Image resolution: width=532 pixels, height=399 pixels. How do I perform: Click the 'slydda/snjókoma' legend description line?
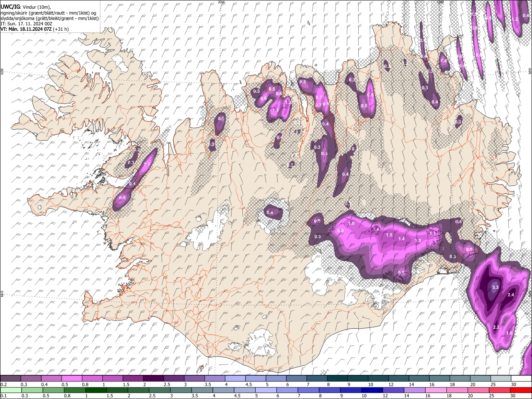50,18
